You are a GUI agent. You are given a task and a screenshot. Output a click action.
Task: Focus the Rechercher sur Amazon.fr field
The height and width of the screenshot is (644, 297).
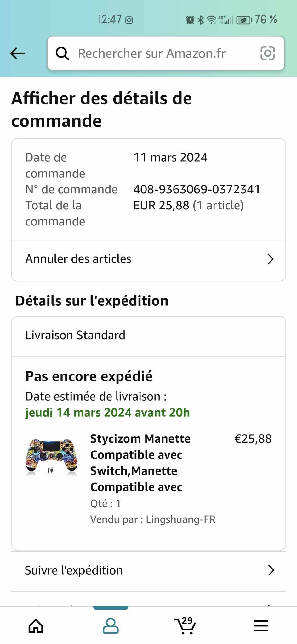pos(152,53)
